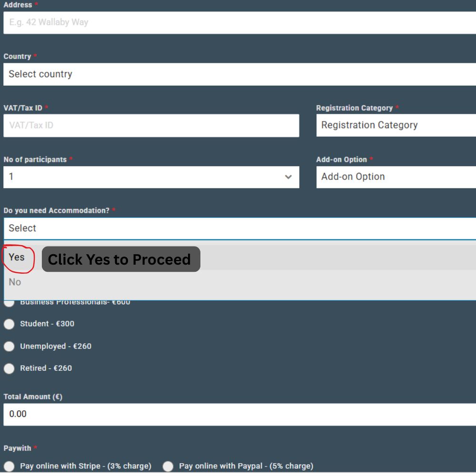Select the Student - €300 radio button

pyautogui.click(x=9, y=324)
